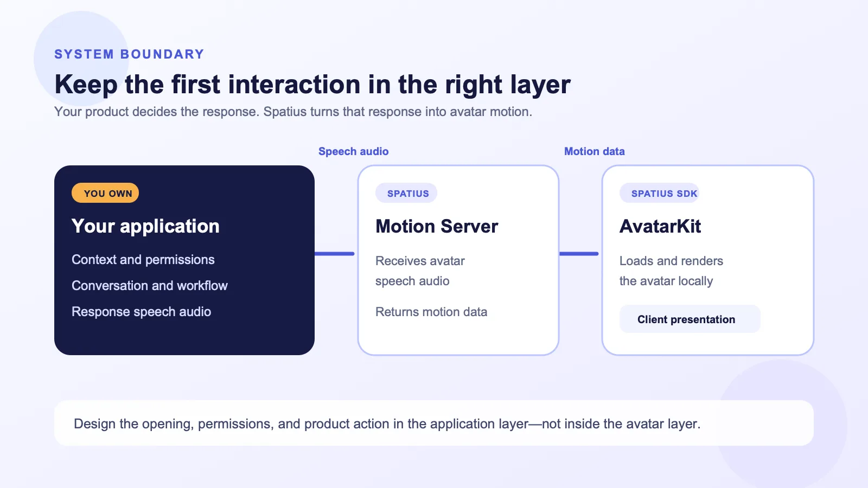
Task: Select the 'Conversation and workflow' line
Action: 150,286
